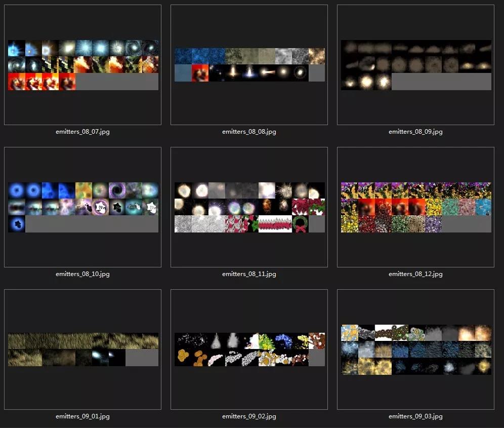Image resolution: width=504 pixels, height=428 pixels.
Task: Select the emitters_08_10.jpg thumbnail image
Action: point(83,207)
